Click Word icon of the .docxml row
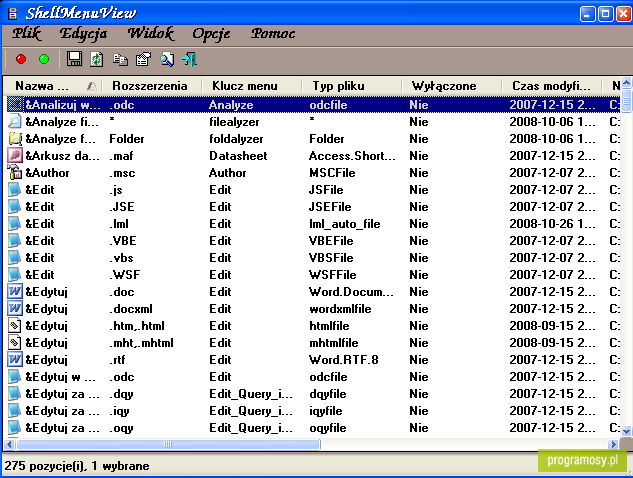The height and width of the screenshot is (478, 633). [15, 308]
